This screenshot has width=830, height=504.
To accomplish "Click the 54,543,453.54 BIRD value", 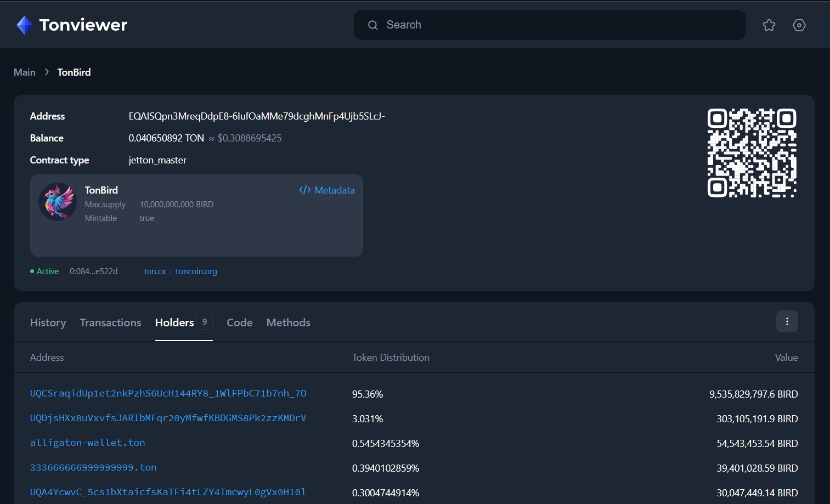I will 758,444.
